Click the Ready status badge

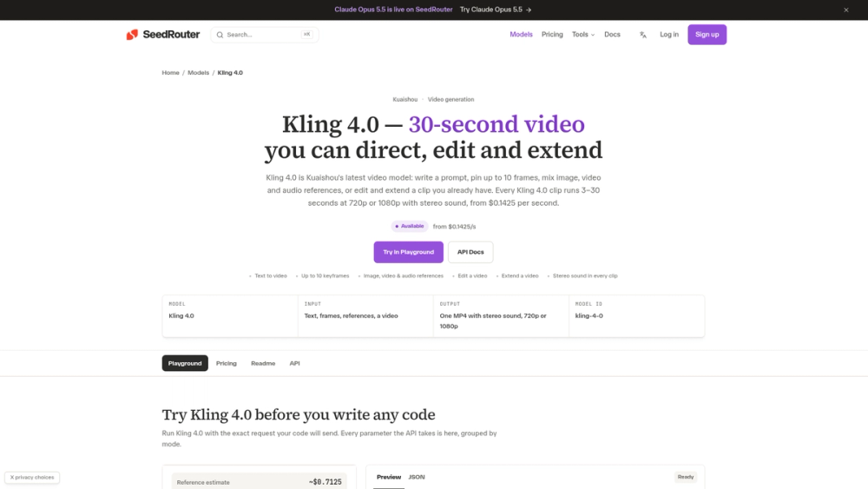pos(686,477)
